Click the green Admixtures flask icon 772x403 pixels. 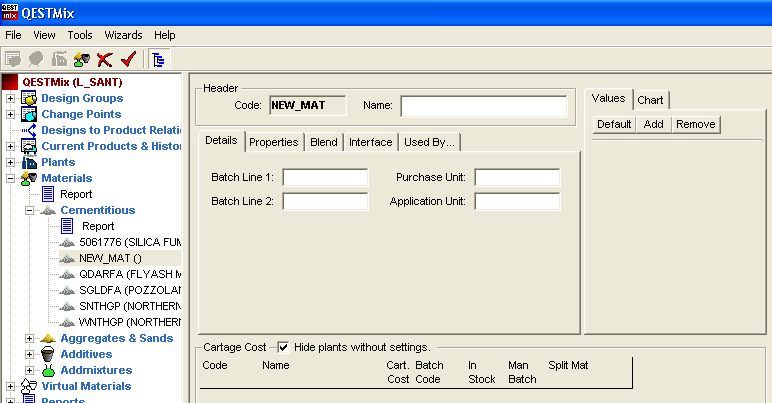(47, 370)
